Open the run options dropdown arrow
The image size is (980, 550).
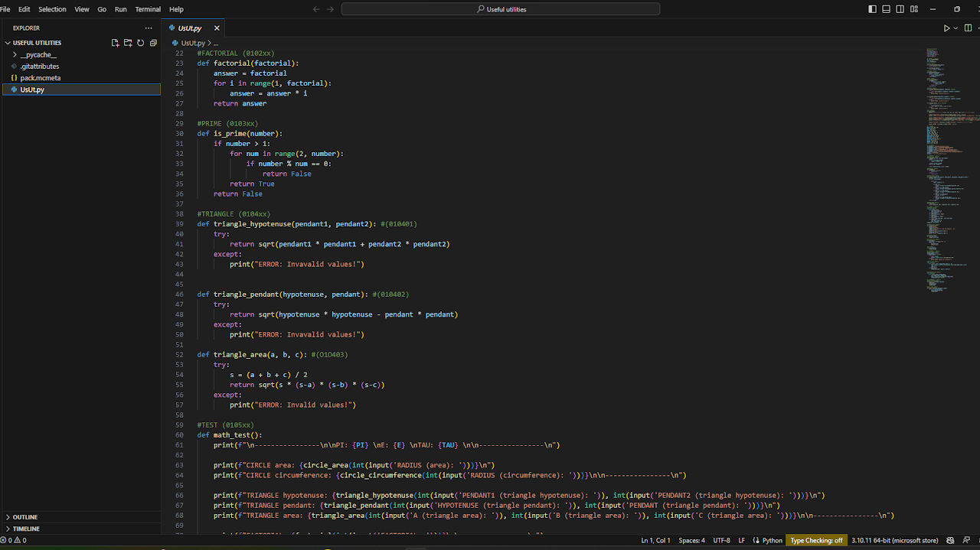955,28
